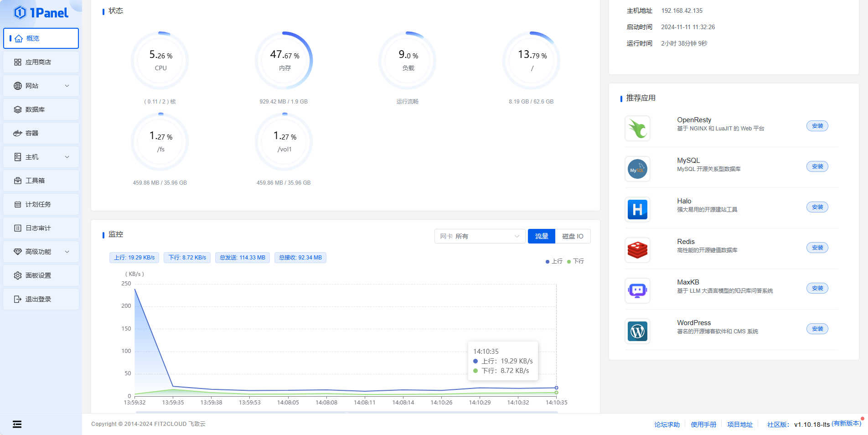The height and width of the screenshot is (435, 868).
Task: Click the 总接收: 92.34 MB tag
Action: (300, 258)
